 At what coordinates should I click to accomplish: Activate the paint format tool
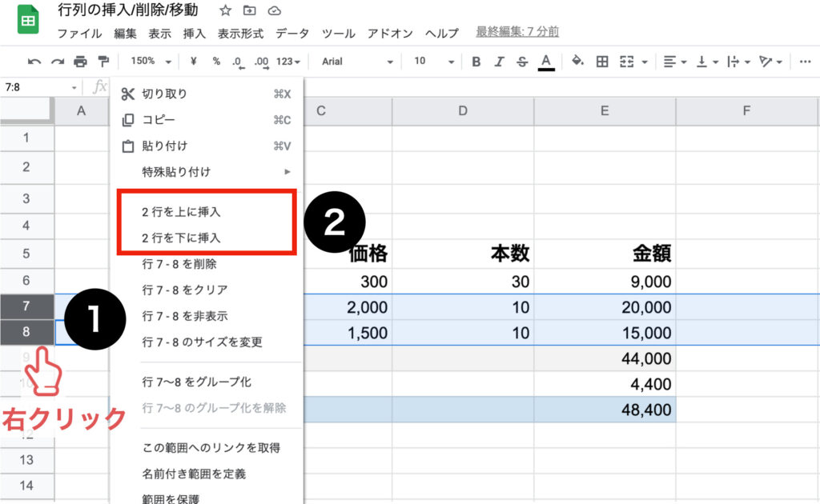point(103,62)
